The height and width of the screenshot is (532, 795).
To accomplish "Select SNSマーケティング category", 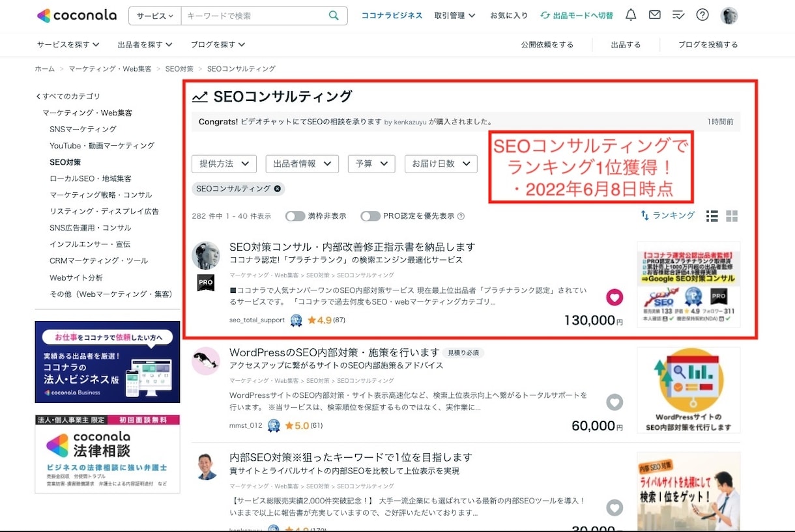I will point(83,129).
